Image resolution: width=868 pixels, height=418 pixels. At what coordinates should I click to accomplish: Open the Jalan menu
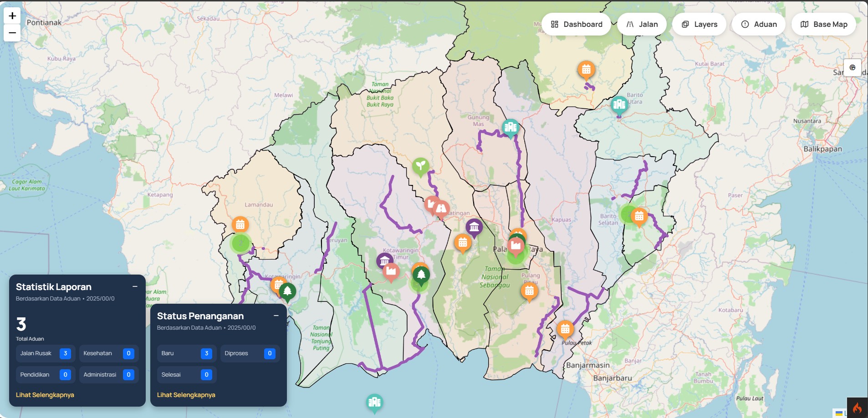click(x=642, y=25)
